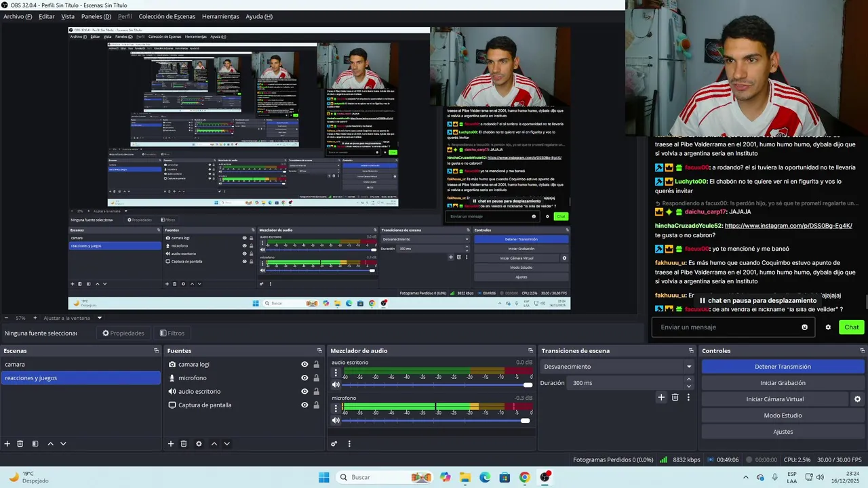Open the Instagram link in the chat
Viewport: 868px width, 488px height.
[788, 226]
